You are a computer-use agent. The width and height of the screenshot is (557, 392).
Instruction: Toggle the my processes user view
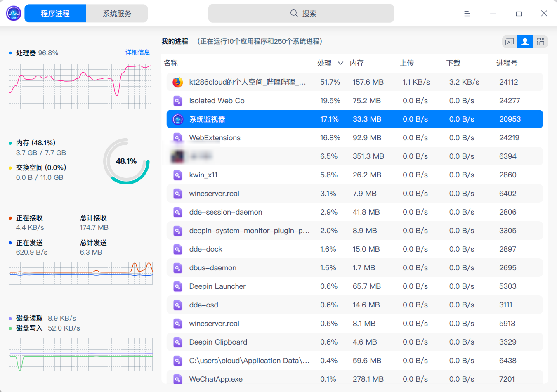pos(524,41)
